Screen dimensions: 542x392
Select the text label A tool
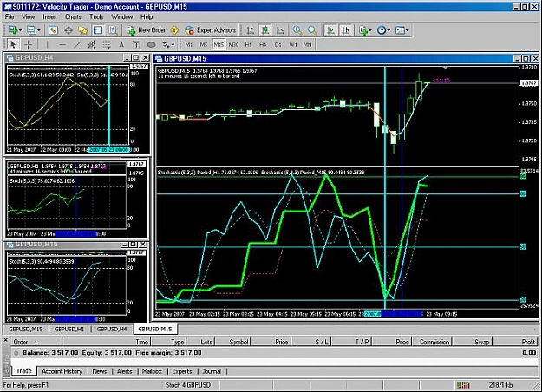121,44
